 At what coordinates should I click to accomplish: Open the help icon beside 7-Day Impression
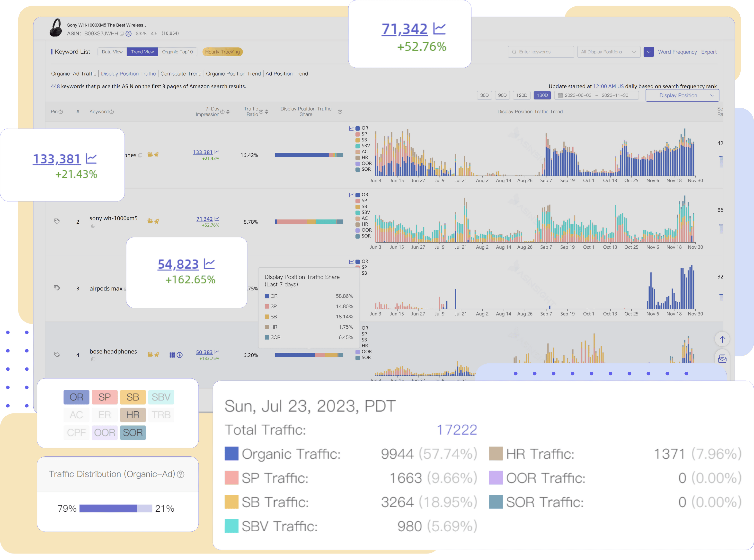click(x=222, y=112)
